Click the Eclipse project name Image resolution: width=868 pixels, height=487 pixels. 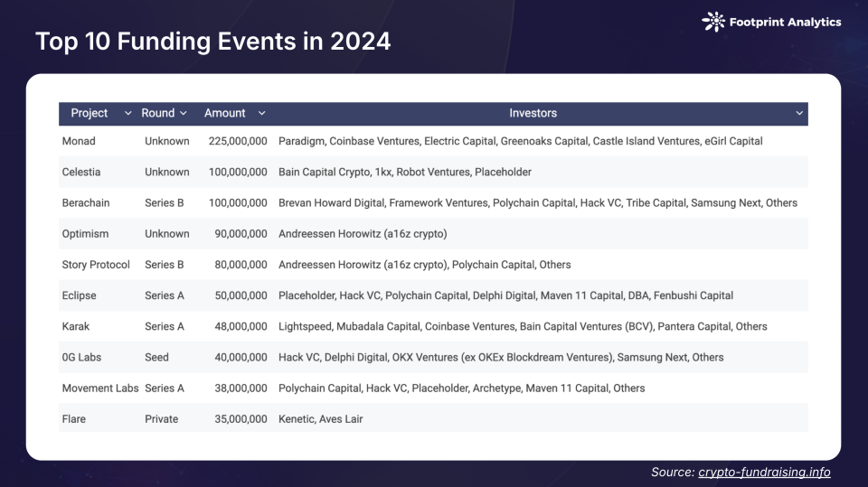pyautogui.click(x=79, y=295)
